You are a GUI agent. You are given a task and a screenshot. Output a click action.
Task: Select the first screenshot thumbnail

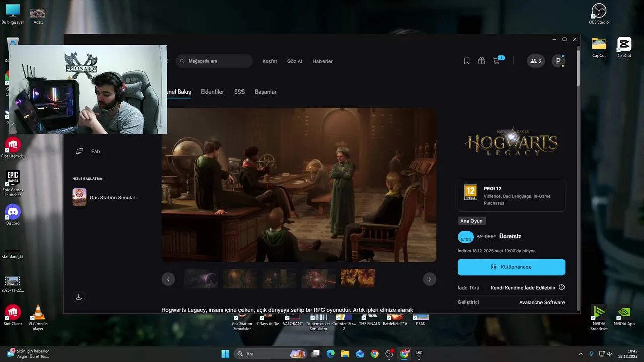click(201, 279)
